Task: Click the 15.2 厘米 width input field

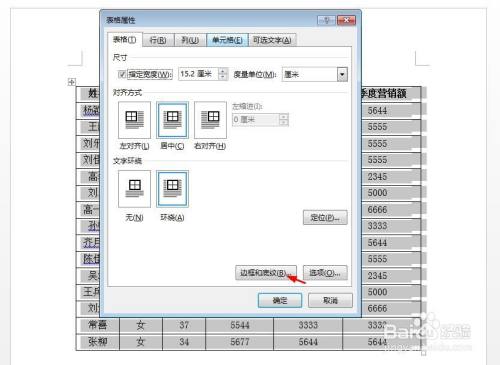Action: coord(199,74)
